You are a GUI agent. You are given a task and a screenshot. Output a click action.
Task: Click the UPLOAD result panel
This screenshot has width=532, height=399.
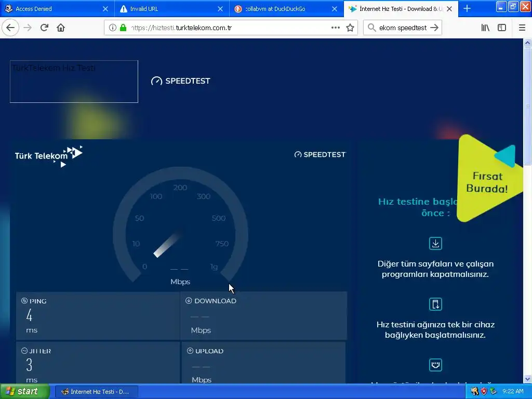[263, 362]
